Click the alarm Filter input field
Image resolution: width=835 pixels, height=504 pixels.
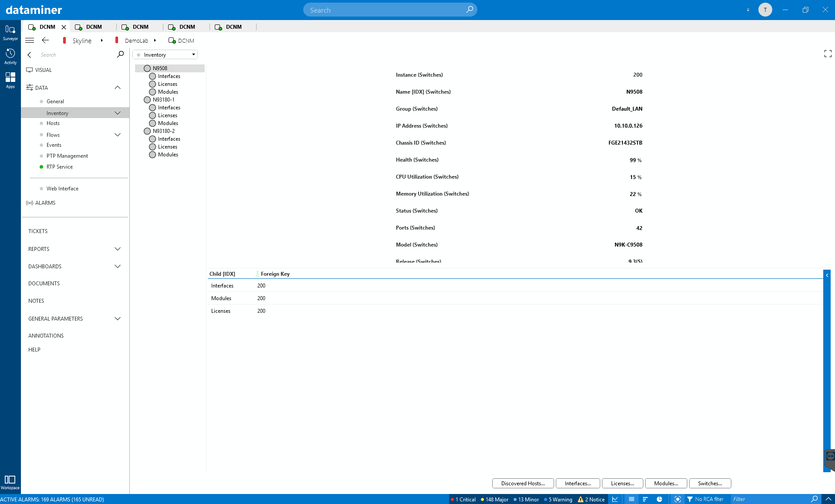click(770, 499)
